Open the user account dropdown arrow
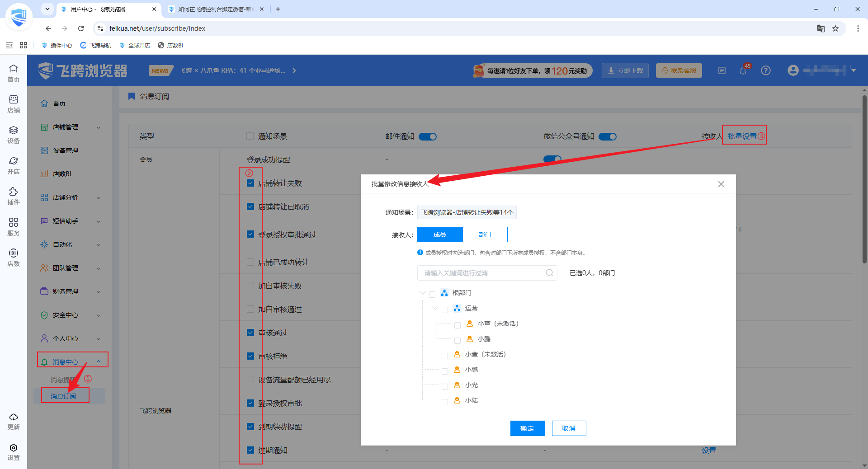The height and width of the screenshot is (469, 868). click(x=854, y=70)
